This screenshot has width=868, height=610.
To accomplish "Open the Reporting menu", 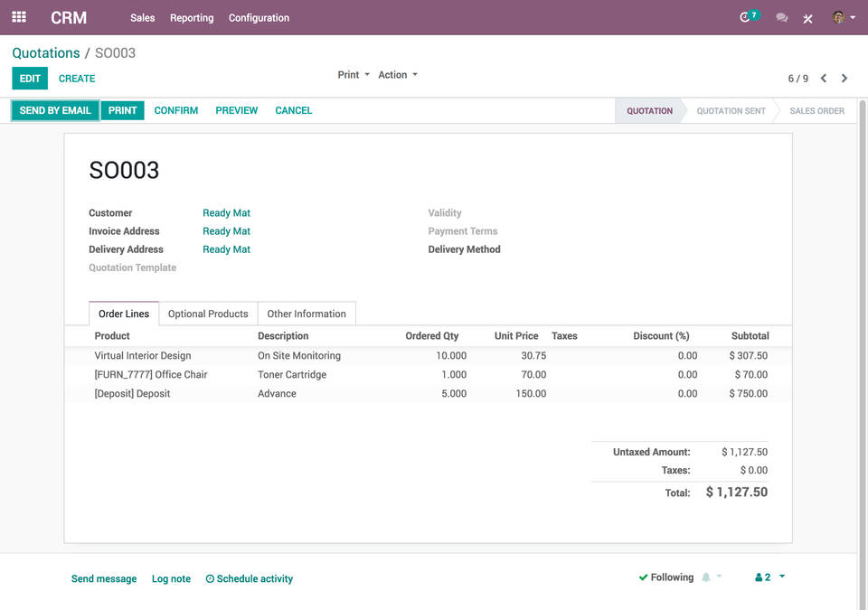I will tap(192, 17).
